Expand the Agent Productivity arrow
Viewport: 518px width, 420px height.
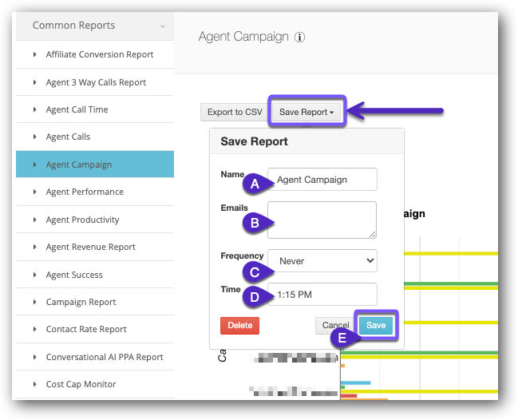pyautogui.click(x=34, y=220)
